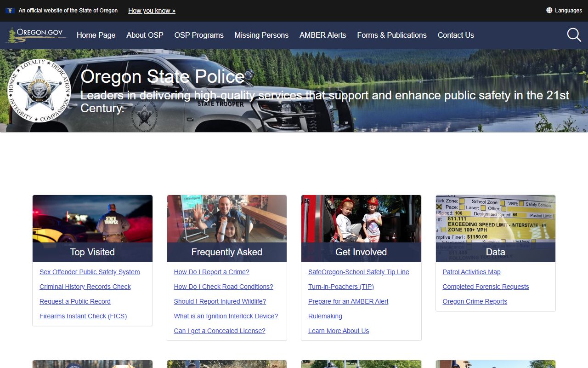This screenshot has width=588, height=368.
Task: Open the Oregon Crime Reports link
Action: click(475, 301)
